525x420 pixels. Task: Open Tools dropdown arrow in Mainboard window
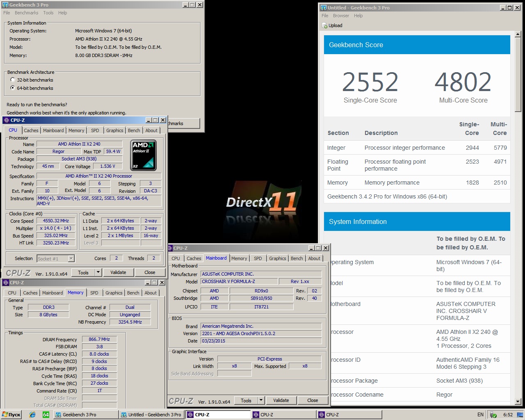click(x=261, y=400)
